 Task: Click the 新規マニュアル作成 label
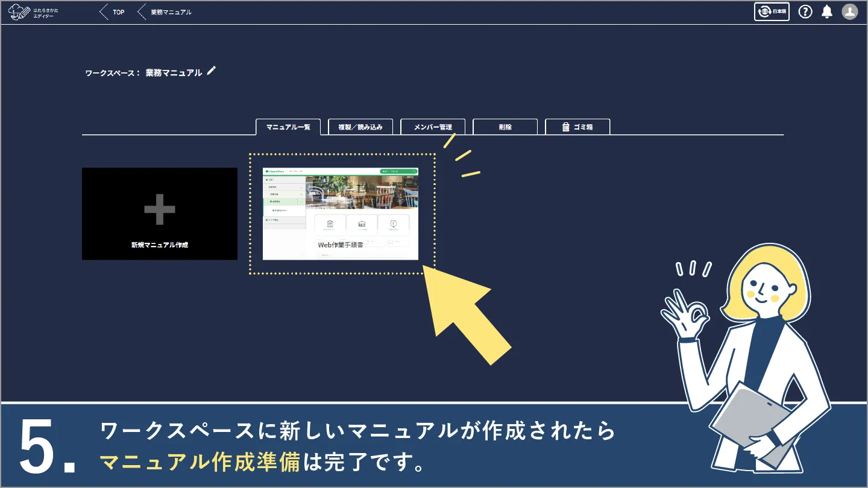(160, 245)
